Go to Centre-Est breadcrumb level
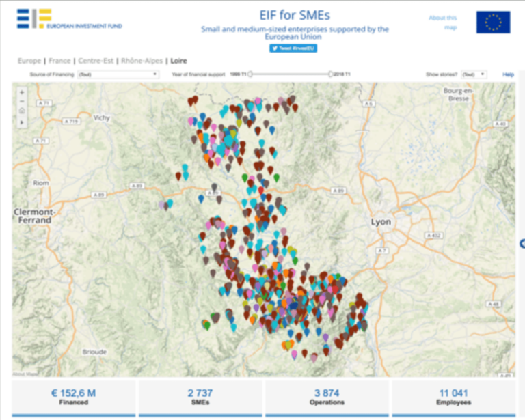This screenshot has width=525, height=420. pos(96,61)
